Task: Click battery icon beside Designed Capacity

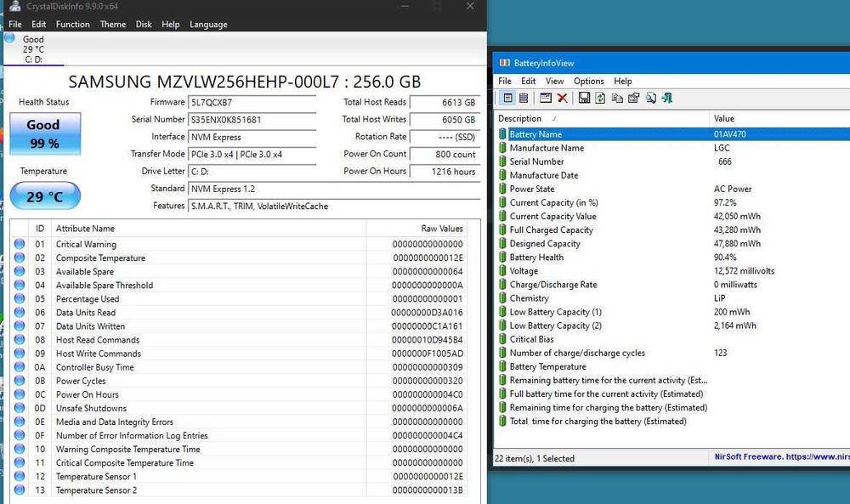Action: [502, 243]
